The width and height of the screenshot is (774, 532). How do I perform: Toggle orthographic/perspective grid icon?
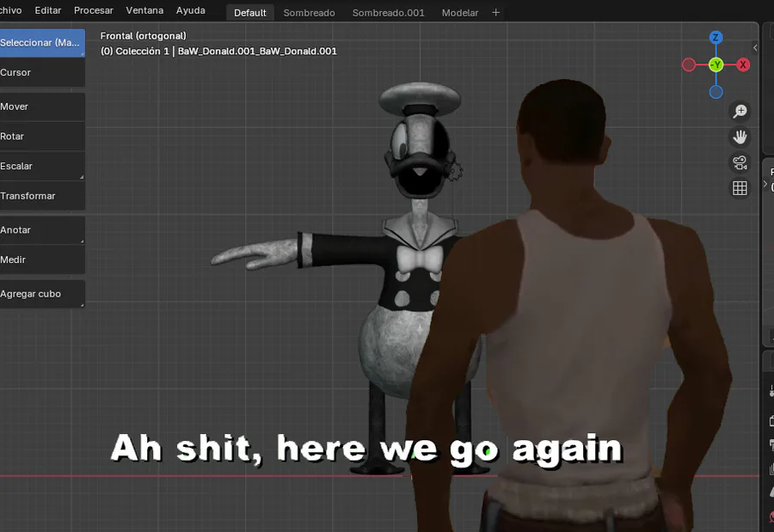[740, 188]
